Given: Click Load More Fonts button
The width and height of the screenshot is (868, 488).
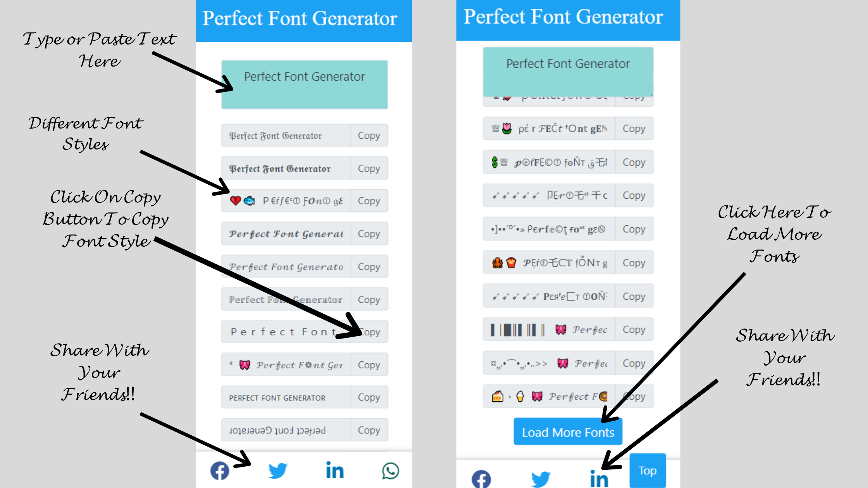Looking at the screenshot, I should click(x=568, y=432).
